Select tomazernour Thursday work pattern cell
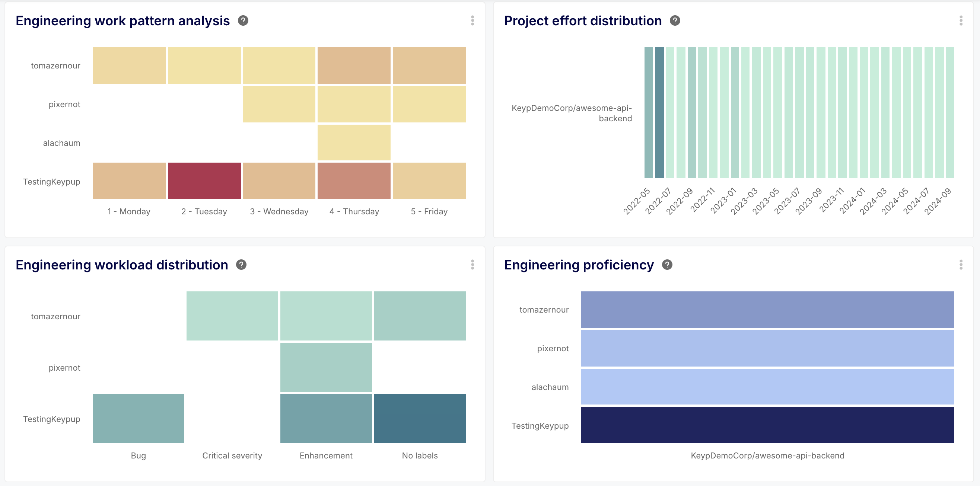The image size is (980, 486). tap(354, 65)
